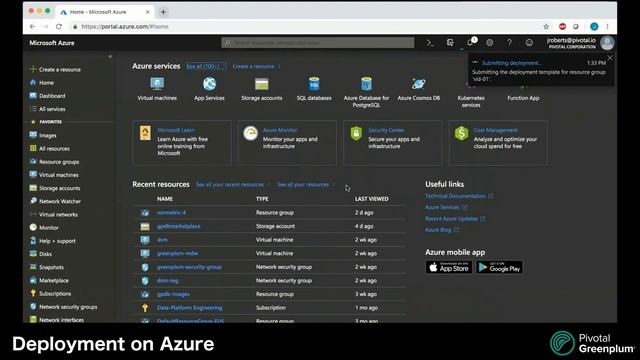
Task: Open Azure Database for PostgreSQL icon
Action: (366, 84)
